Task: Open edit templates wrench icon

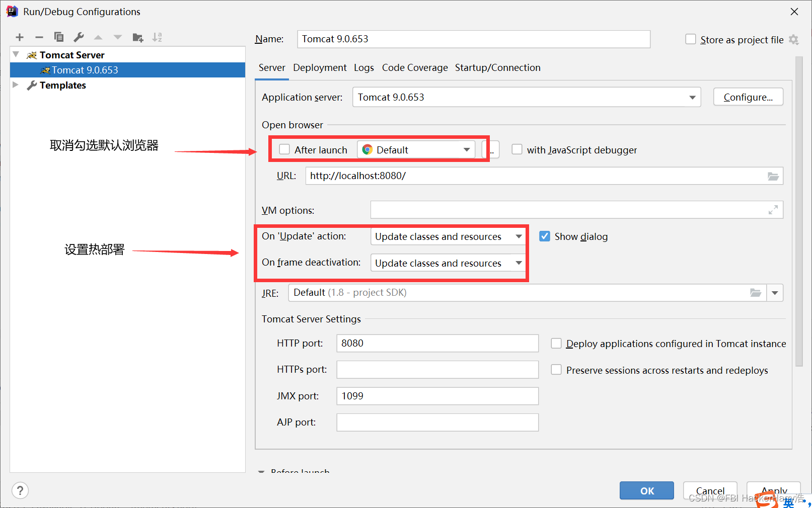Action: point(79,37)
